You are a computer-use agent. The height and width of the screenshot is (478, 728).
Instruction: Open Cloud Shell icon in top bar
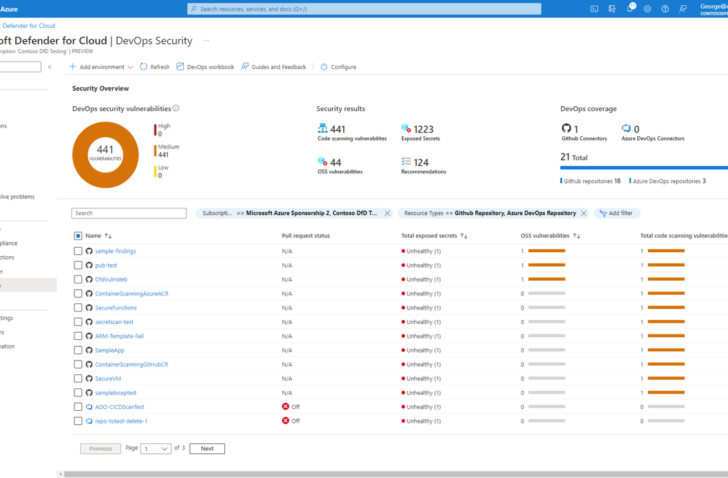point(594,9)
